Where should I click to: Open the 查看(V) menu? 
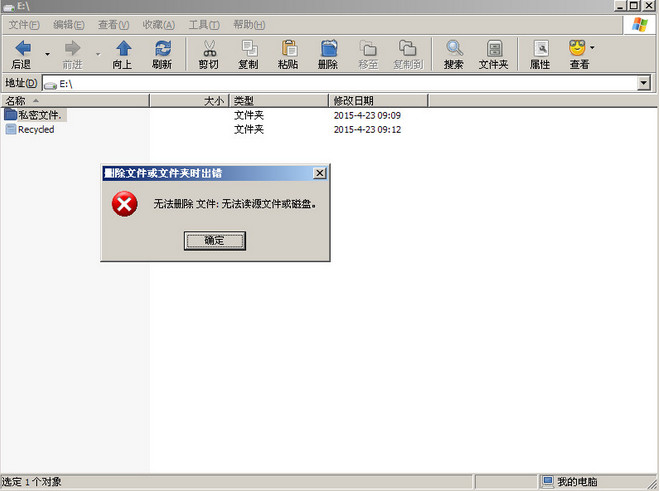[x=113, y=25]
